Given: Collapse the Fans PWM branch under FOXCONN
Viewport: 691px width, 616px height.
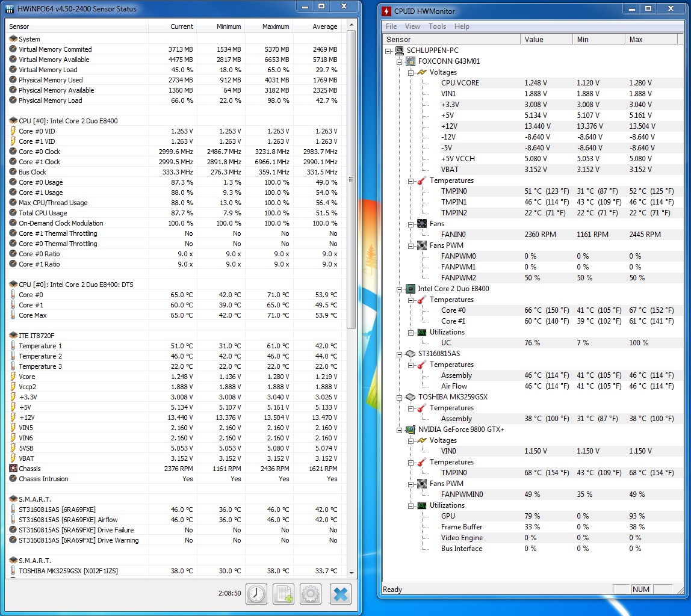Looking at the screenshot, I should pos(411,245).
